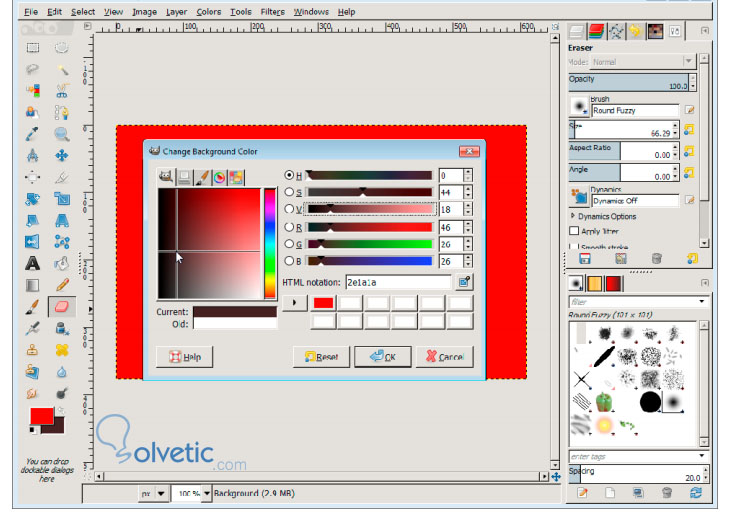Select the Rectangle Select tool
Image resolution: width=740 pixels, height=519 pixels.
[x=33, y=48]
